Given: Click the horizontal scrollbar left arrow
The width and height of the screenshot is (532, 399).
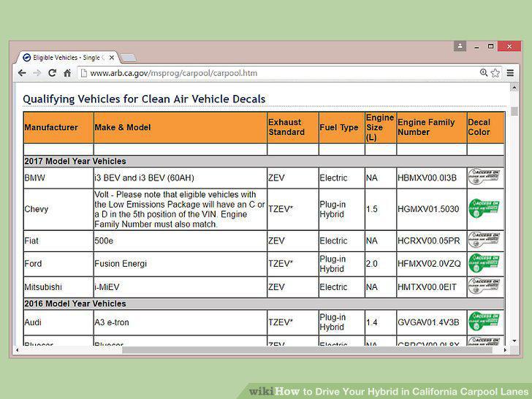Looking at the screenshot, I should click(18, 350).
